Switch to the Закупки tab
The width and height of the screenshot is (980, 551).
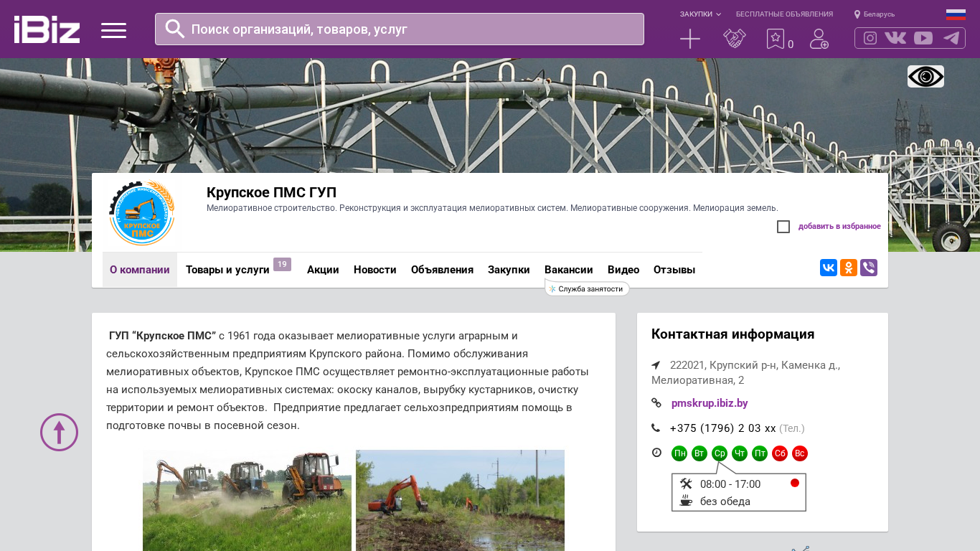(509, 270)
